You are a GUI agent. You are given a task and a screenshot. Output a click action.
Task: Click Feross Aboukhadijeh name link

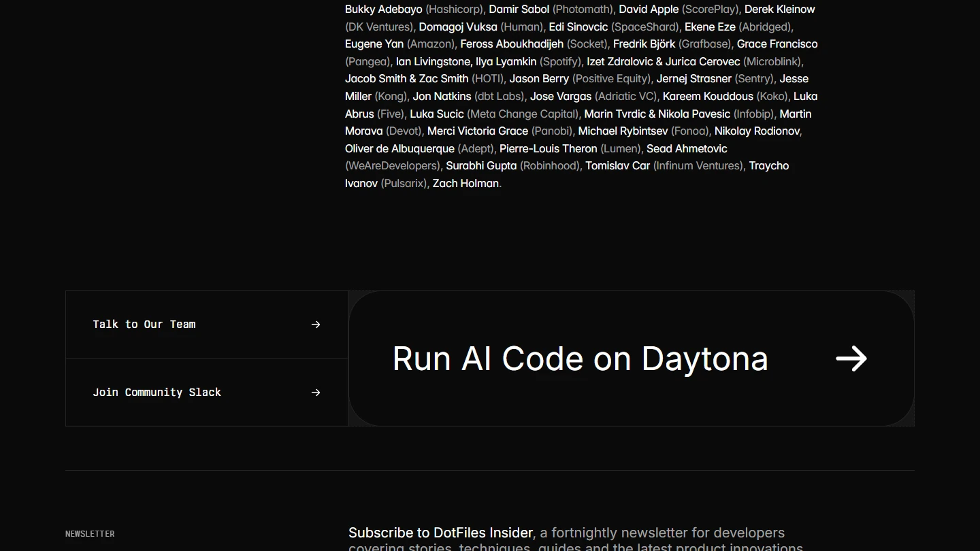click(512, 44)
